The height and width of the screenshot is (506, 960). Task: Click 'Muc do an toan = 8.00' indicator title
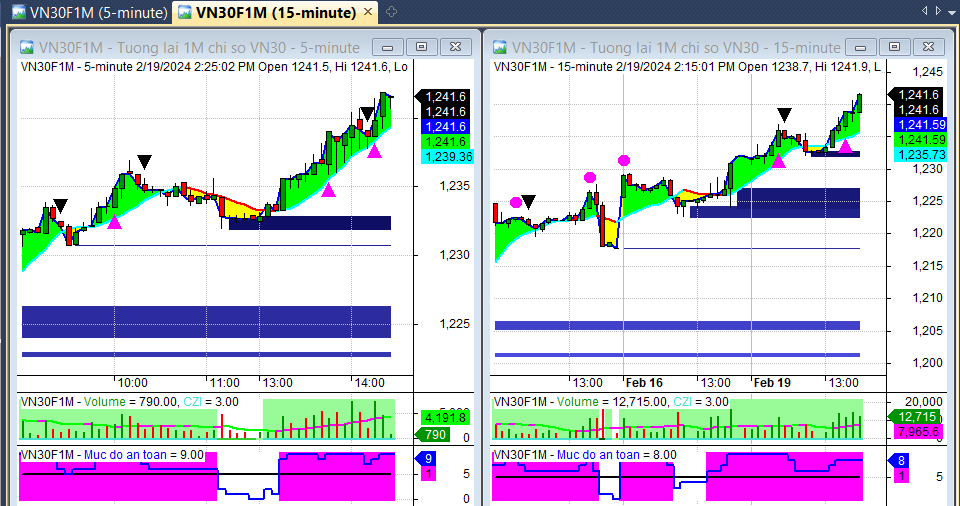click(x=617, y=455)
